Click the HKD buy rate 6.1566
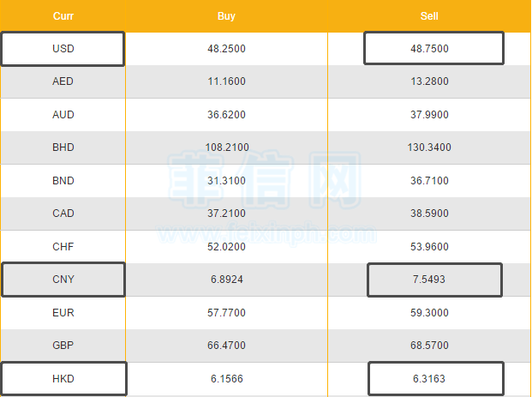 [x=226, y=379]
